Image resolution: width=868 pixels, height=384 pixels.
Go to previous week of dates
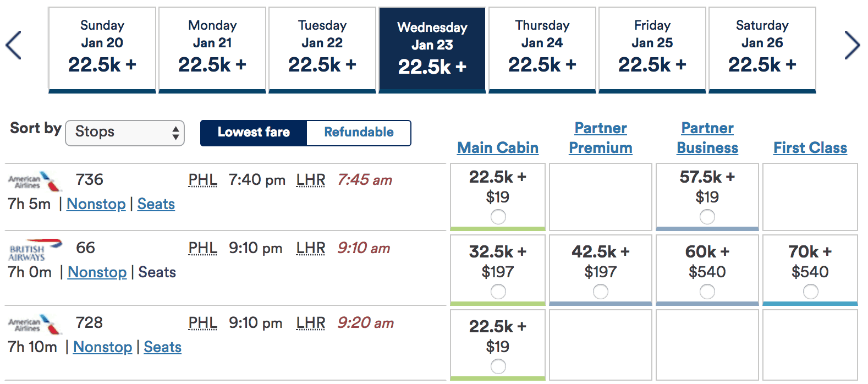[x=13, y=45]
